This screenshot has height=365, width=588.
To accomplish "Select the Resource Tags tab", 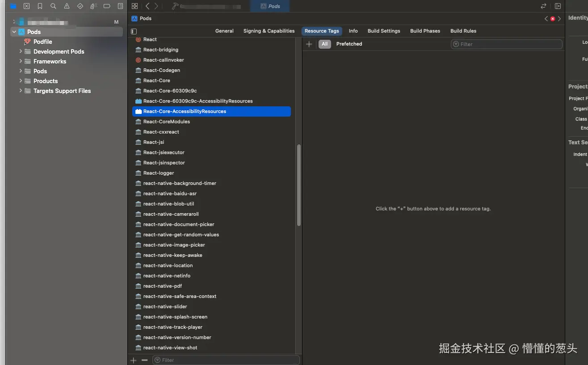I will coord(322,31).
